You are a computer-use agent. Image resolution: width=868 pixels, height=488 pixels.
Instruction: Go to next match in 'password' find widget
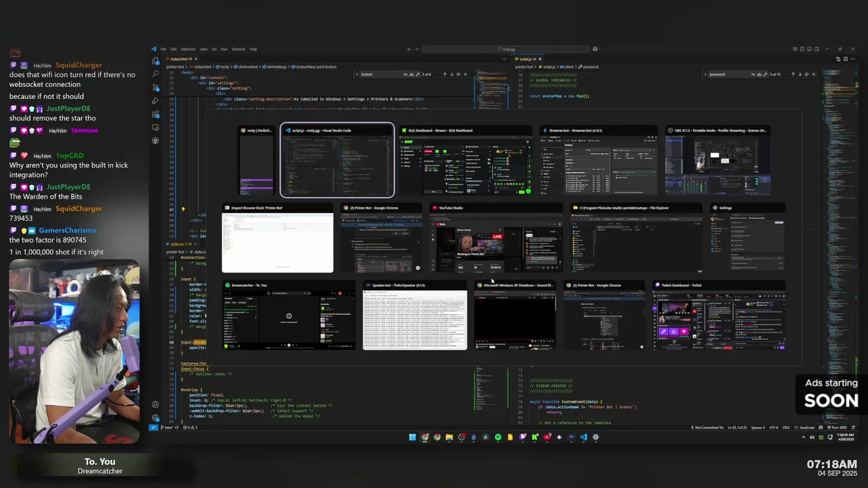pos(800,74)
